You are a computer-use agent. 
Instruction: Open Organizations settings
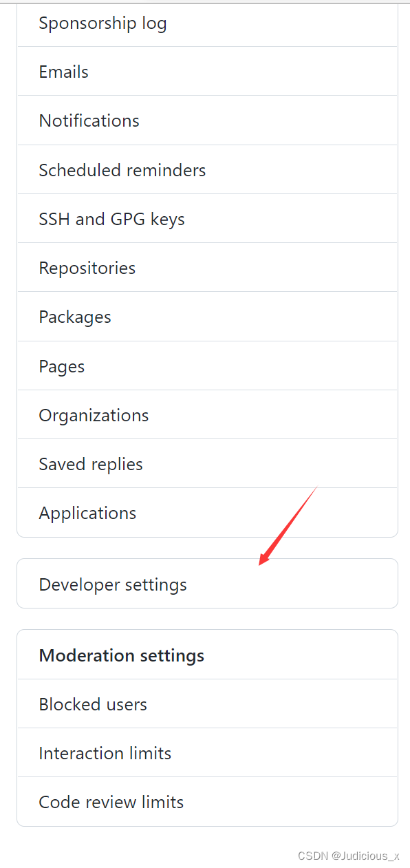pyautogui.click(x=207, y=415)
